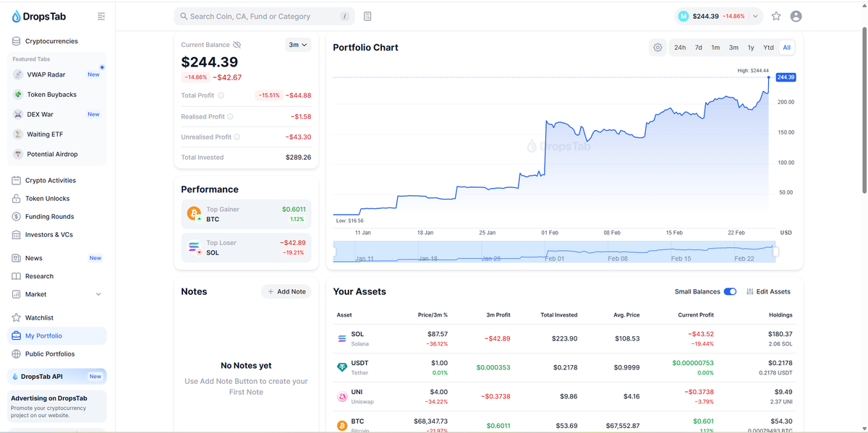Open Advertising on DropsTab card

tap(56, 406)
